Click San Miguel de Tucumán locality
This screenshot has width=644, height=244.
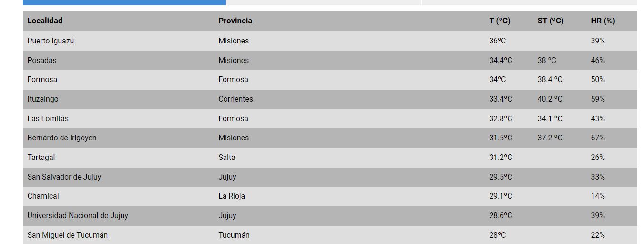(67, 235)
